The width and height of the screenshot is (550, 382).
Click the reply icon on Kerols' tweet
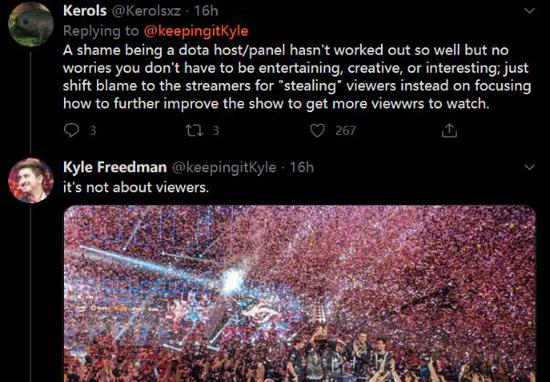click(x=71, y=131)
